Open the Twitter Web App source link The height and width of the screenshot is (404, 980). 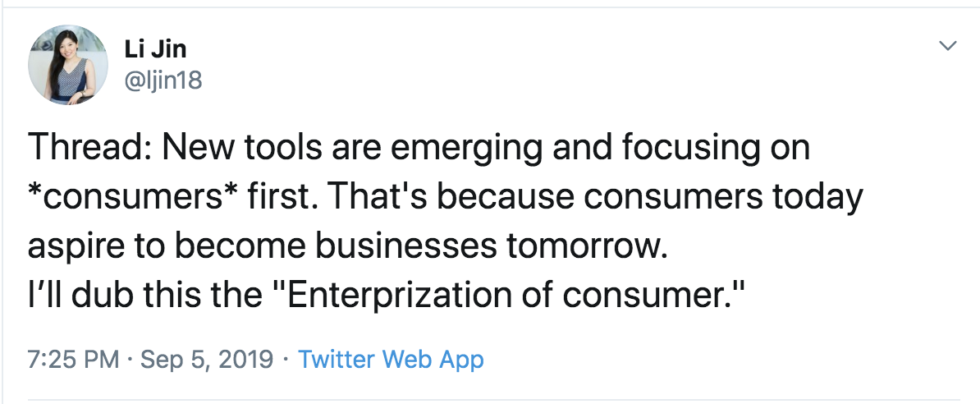(x=391, y=359)
